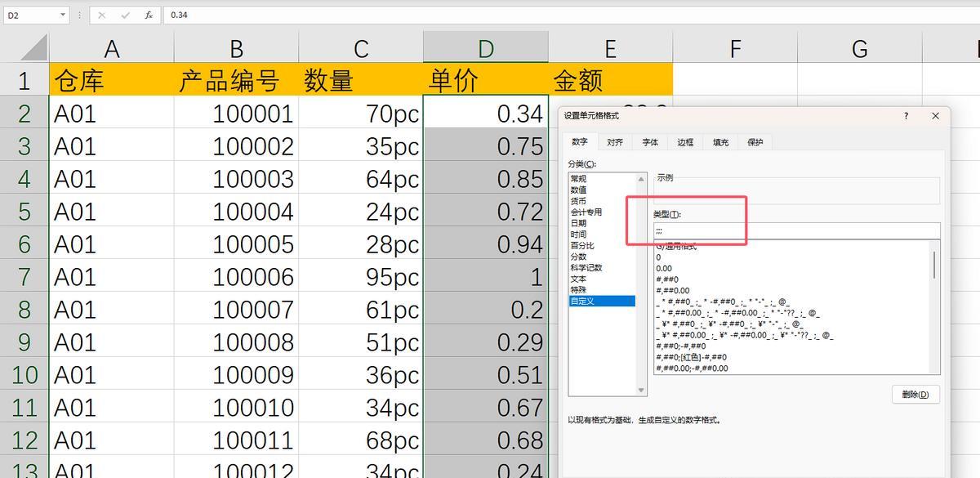Viewport: 980px width, 478px height.
Task: Select row 12 header
Action: pyautogui.click(x=24, y=440)
